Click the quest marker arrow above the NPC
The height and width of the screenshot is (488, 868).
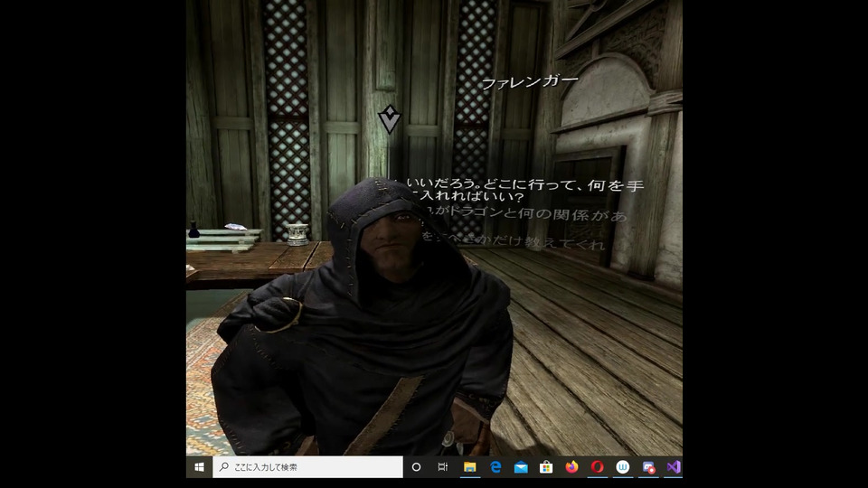(x=389, y=119)
